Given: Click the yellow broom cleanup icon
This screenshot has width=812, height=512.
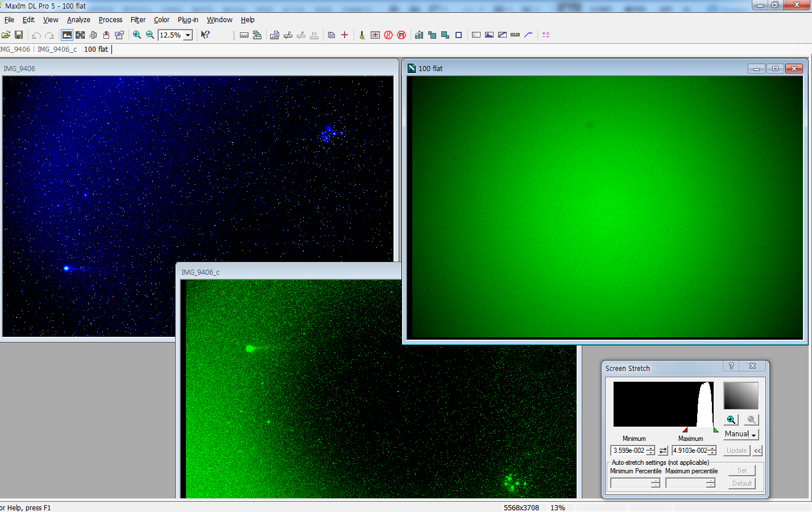Looking at the screenshot, I should (362, 35).
